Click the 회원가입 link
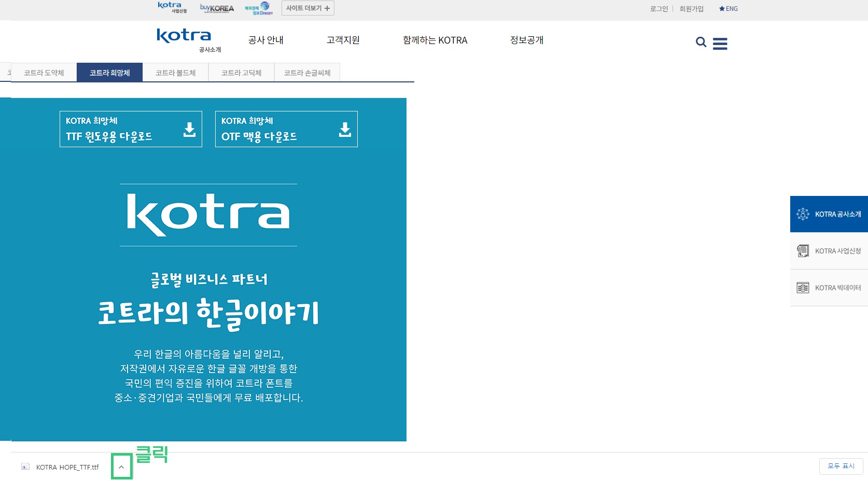 click(692, 9)
